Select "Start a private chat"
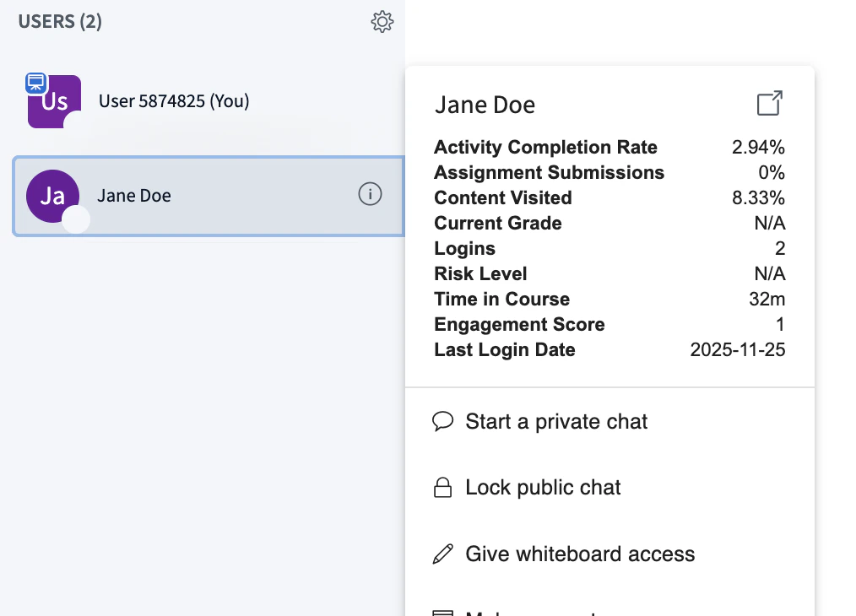Image resolution: width=856 pixels, height=616 pixels. tap(555, 421)
